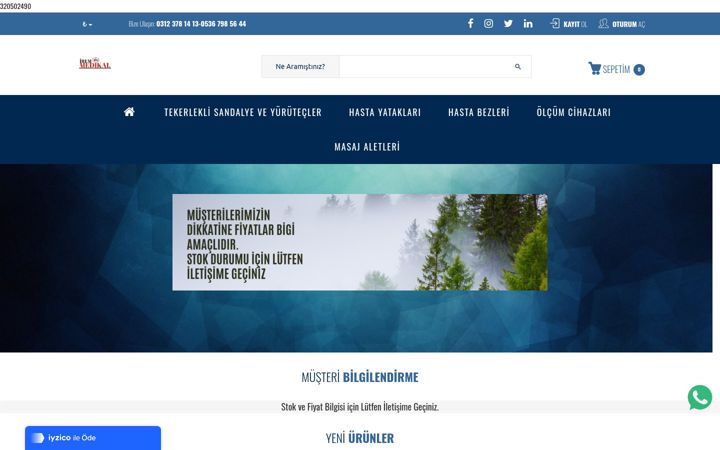Click the cart item count badge
The height and width of the screenshot is (450, 720).
pyautogui.click(x=639, y=69)
